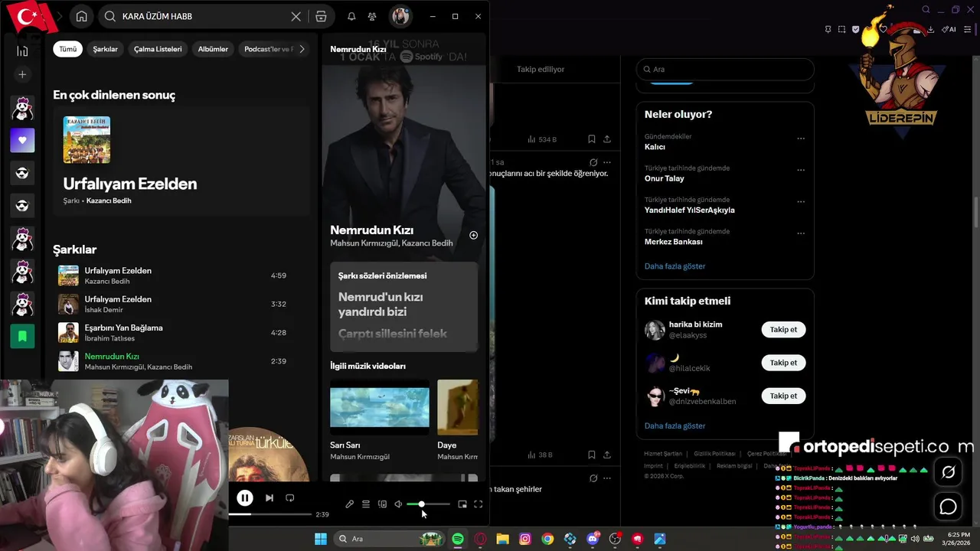Viewport: 980px width, 551px height.
Task: Share the post with 534 B views
Action: [x=607, y=139]
